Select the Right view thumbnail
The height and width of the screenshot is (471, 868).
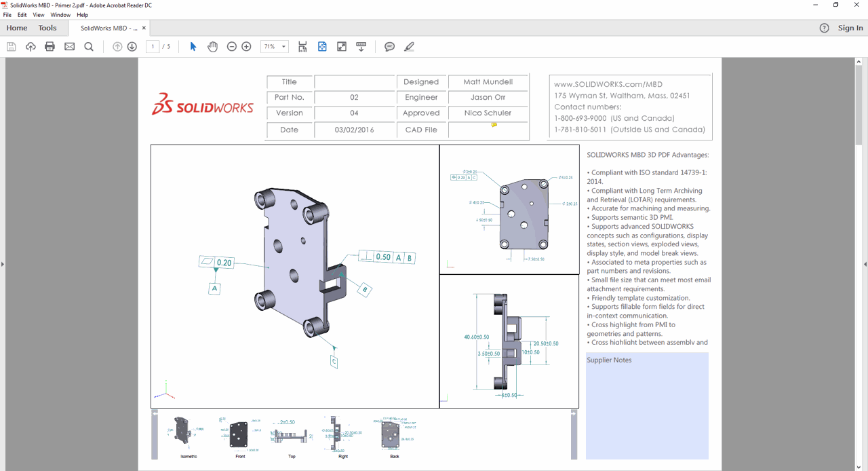[x=343, y=436]
